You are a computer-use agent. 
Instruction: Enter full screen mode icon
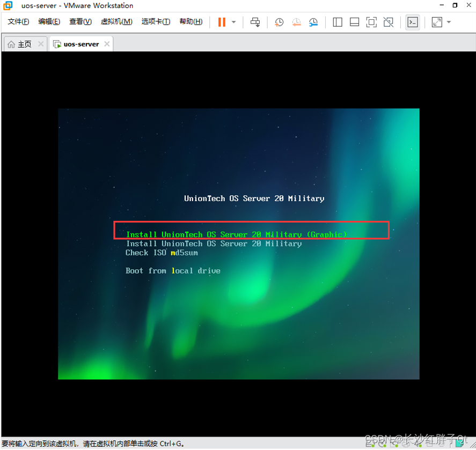tap(371, 22)
